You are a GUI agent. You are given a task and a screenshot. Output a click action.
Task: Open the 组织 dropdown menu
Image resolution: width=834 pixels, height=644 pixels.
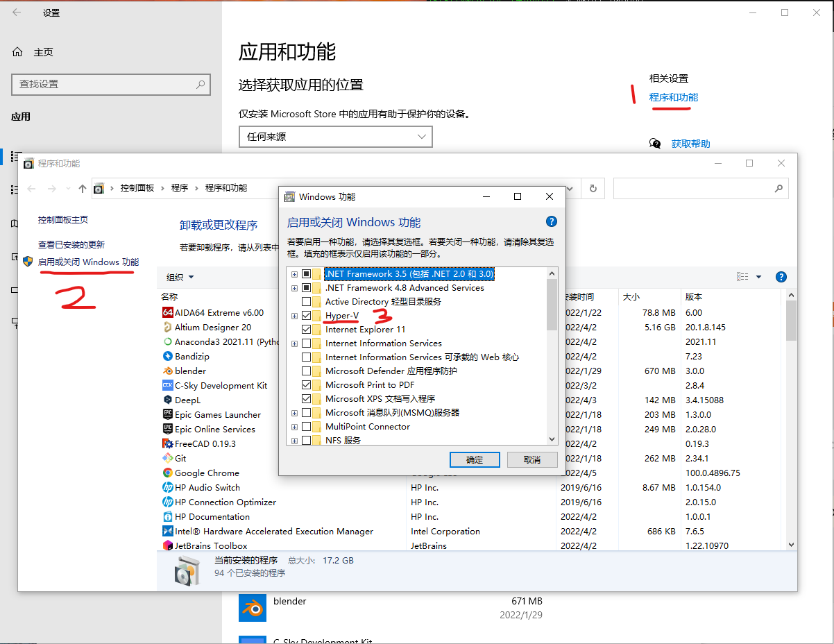[180, 277]
